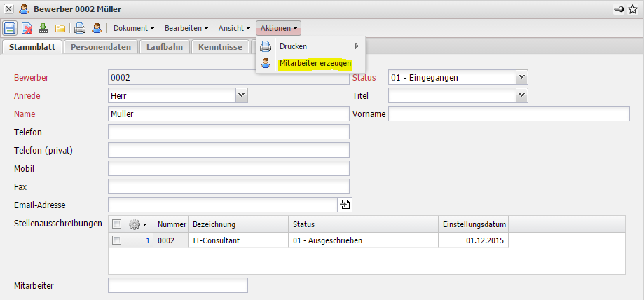Click the printer icon in the toolbar
The width and height of the screenshot is (644, 300).
pyautogui.click(x=80, y=29)
